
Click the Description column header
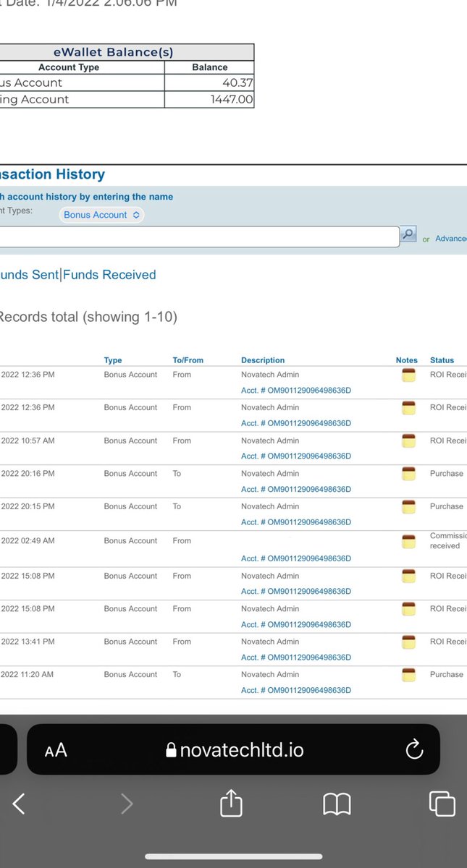click(263, 360)
